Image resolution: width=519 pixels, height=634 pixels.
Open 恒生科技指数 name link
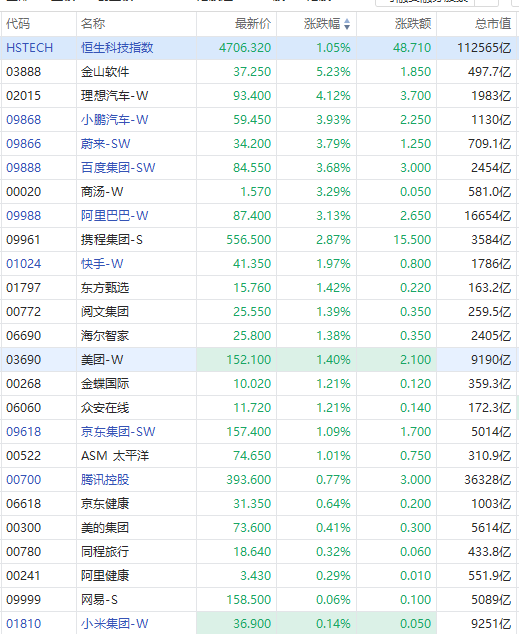(x=117, y=48)
